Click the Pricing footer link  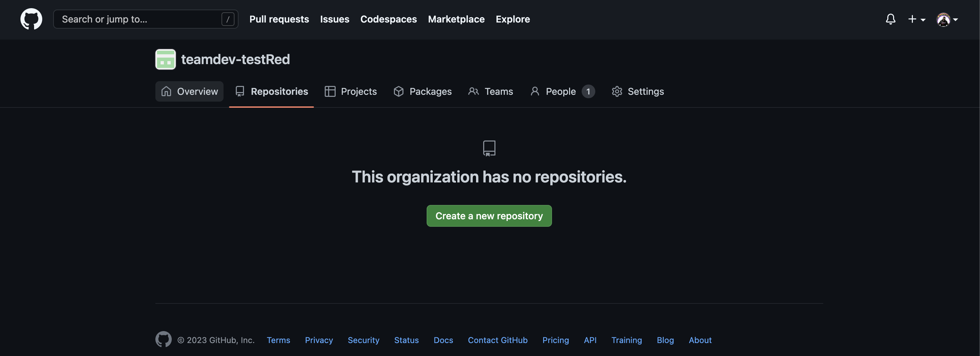click(556, 340)
